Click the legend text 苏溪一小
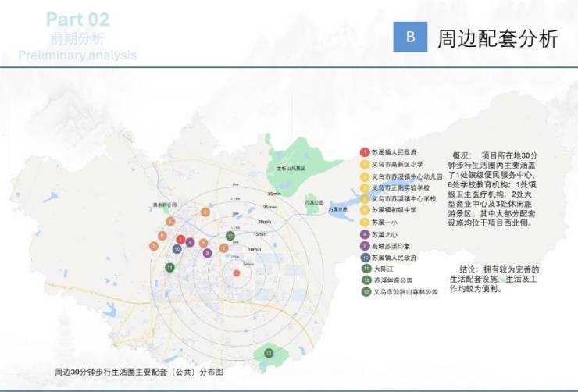 coord(384,222)
